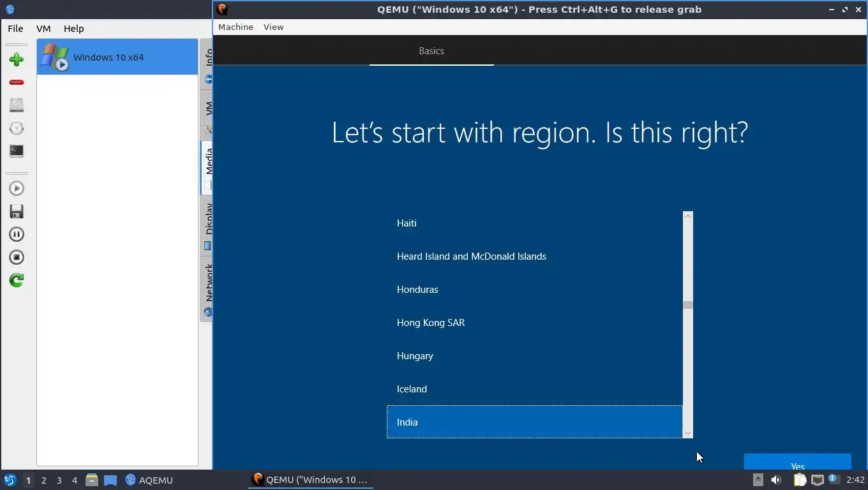Image resolution: width=868 pixels, height=490 pixels.
Task: Open the volume speaker tray icon
Action: pyautogui.click(x=776, y=480)
